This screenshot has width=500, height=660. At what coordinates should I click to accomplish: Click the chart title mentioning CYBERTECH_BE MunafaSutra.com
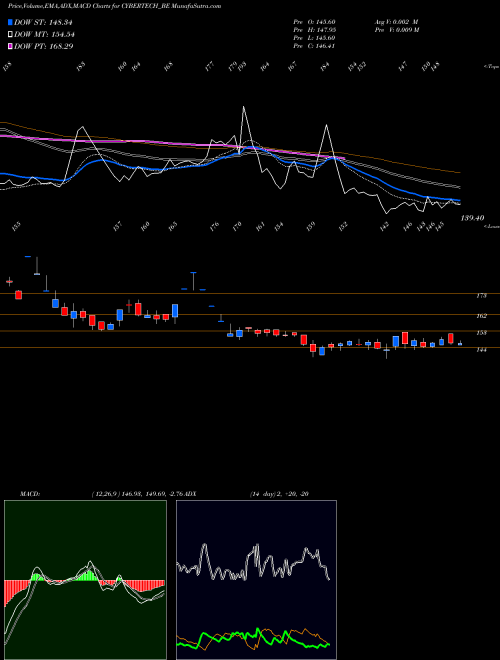pos(114,6)
